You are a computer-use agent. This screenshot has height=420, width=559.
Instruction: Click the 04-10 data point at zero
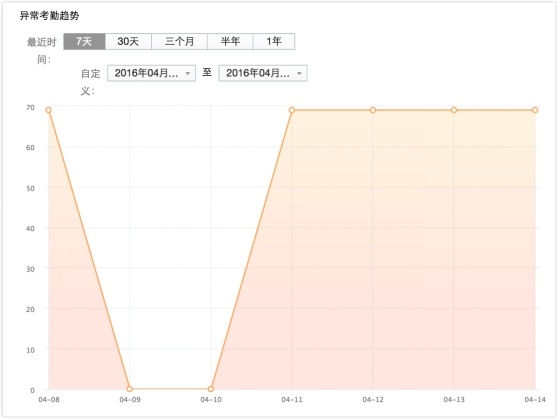point(211,389)
